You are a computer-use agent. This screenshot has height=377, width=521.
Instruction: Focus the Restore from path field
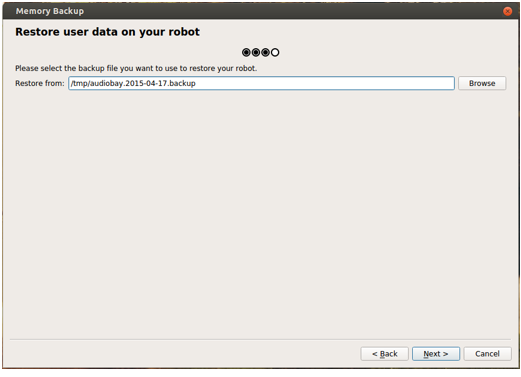(x=261, y=83)
